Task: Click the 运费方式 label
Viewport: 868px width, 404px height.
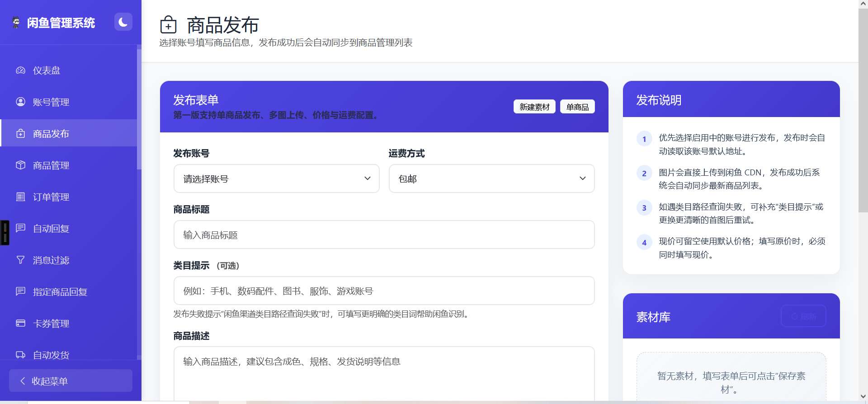Action: [406, 153]
